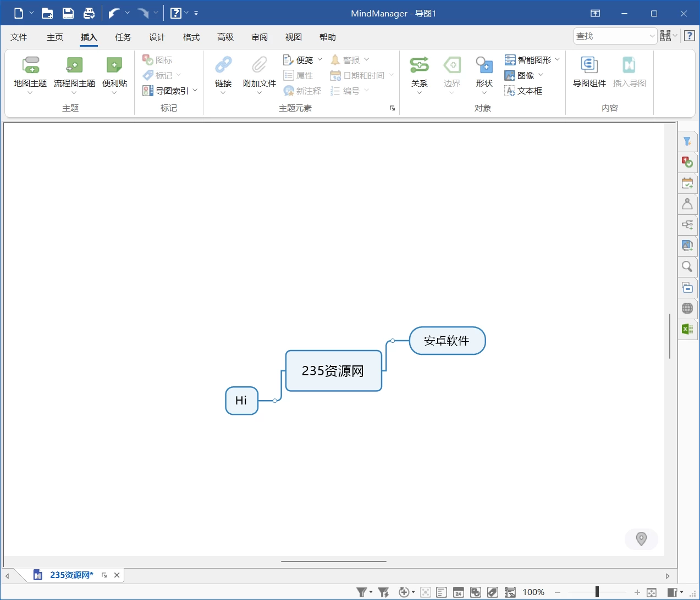
Task: Switch to the 审阅 tab
Action: click(260, 37)
